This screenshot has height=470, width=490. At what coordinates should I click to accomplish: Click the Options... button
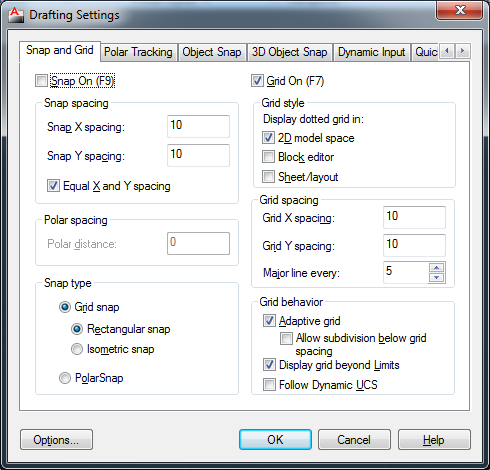[56, 440]
